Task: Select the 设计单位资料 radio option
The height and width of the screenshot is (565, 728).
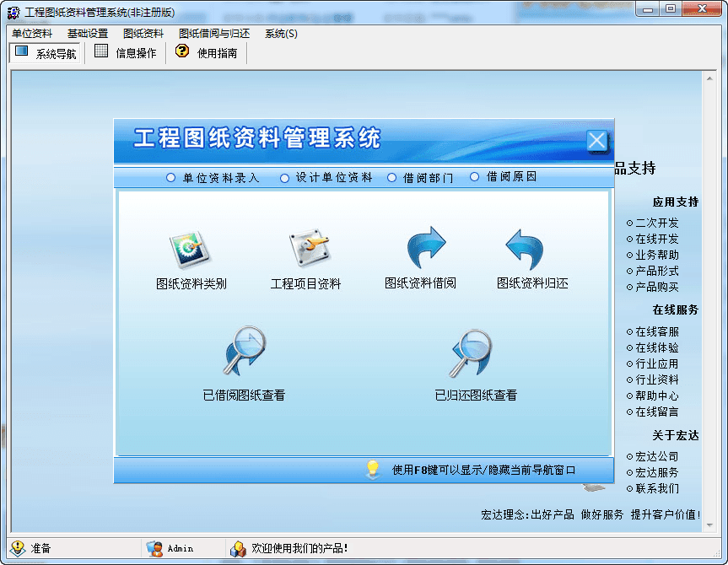Action: pyautogui.click(x=284, y=178)
